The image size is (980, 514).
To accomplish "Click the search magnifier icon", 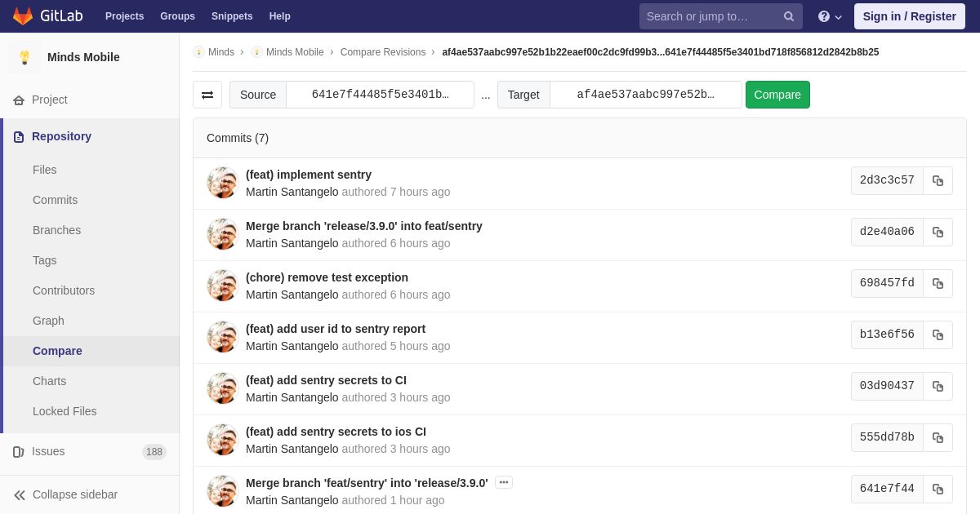I will pos(789,16).
